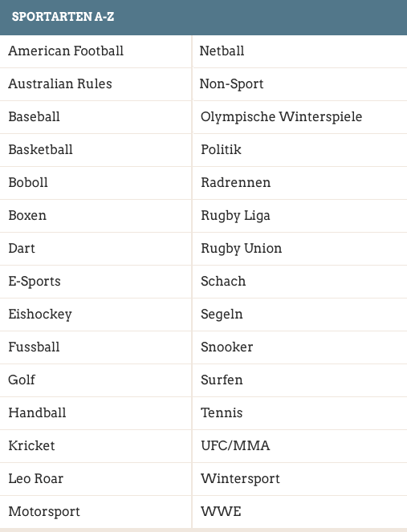This screenshot has width=407, height=532.
Task: Open the Motorsport category
Action: [x=44, y=512]
